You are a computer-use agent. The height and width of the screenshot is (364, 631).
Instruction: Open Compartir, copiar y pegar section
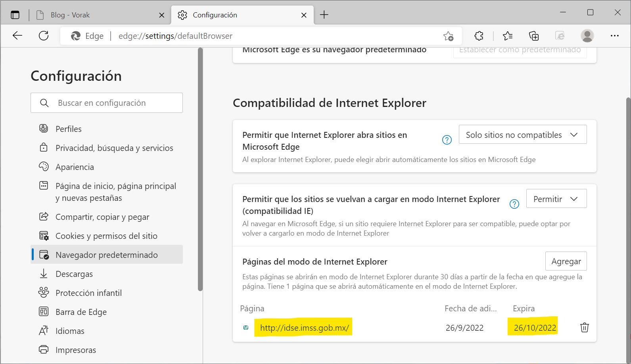pos(107,217)
